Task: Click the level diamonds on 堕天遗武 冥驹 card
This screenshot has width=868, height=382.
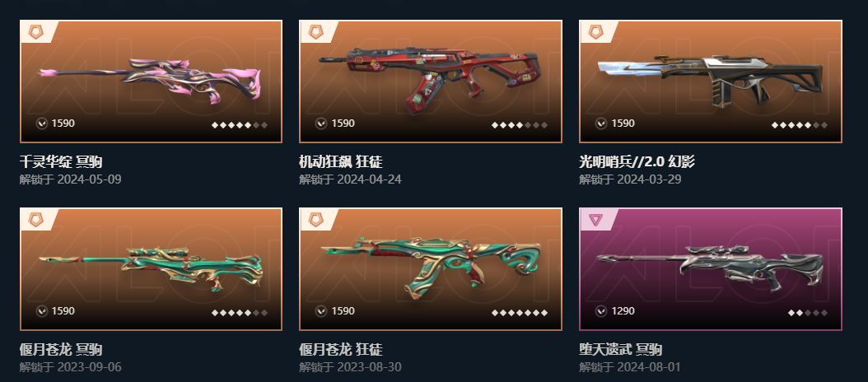Action: (808, 313)
